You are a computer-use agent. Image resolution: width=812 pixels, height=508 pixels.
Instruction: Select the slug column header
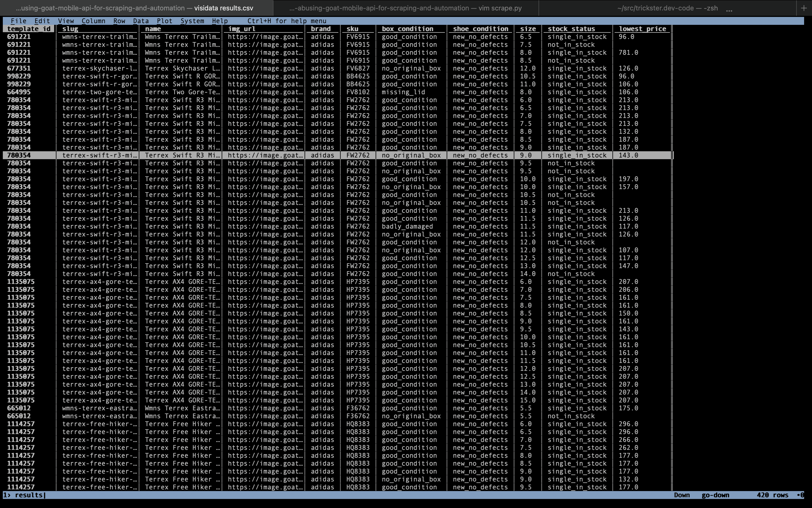pyautogui.click(x=70, y=29)
